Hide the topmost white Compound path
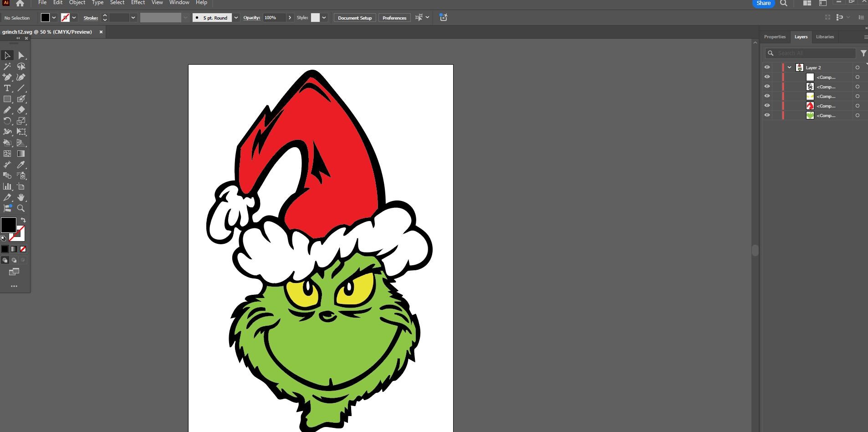 pos(768,77)
